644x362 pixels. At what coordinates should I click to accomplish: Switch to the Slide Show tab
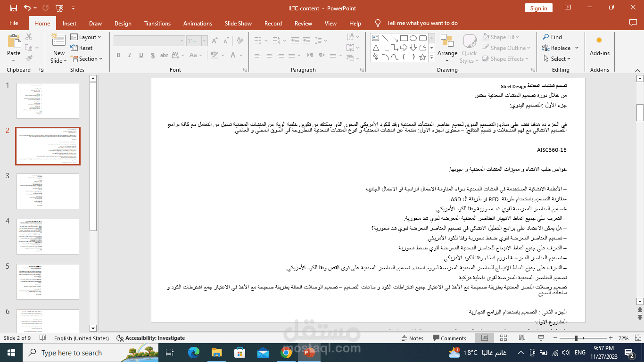238,23
